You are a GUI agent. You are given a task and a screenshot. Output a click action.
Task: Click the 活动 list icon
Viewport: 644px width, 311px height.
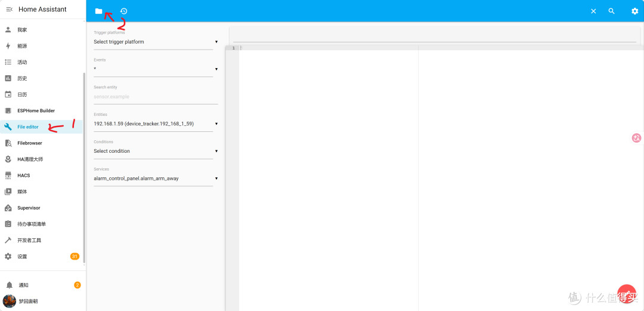8,62
